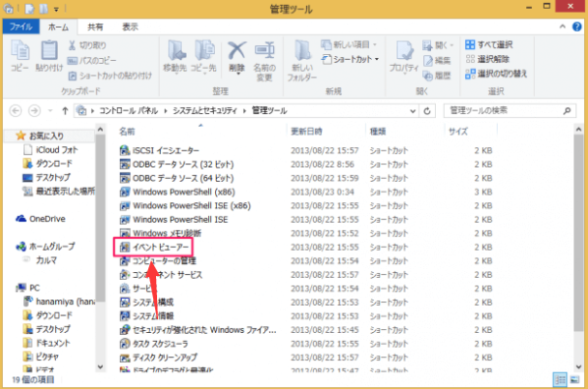The height and width of the screenshot is (389, 588).
Task: Click the History icon in the ribbon
Action: pyautogui.click(x=428, y=76)
